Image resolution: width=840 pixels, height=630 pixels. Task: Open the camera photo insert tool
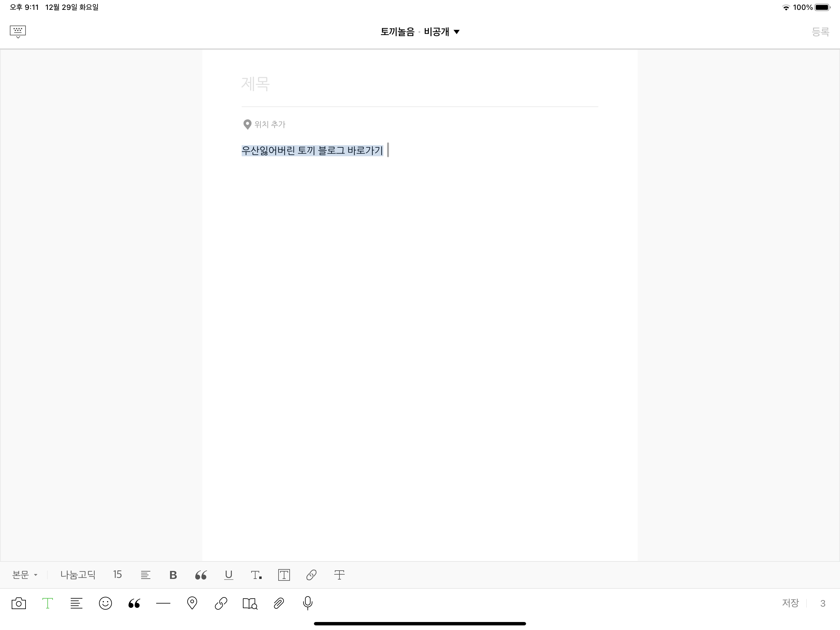click(x=19, y=604)
